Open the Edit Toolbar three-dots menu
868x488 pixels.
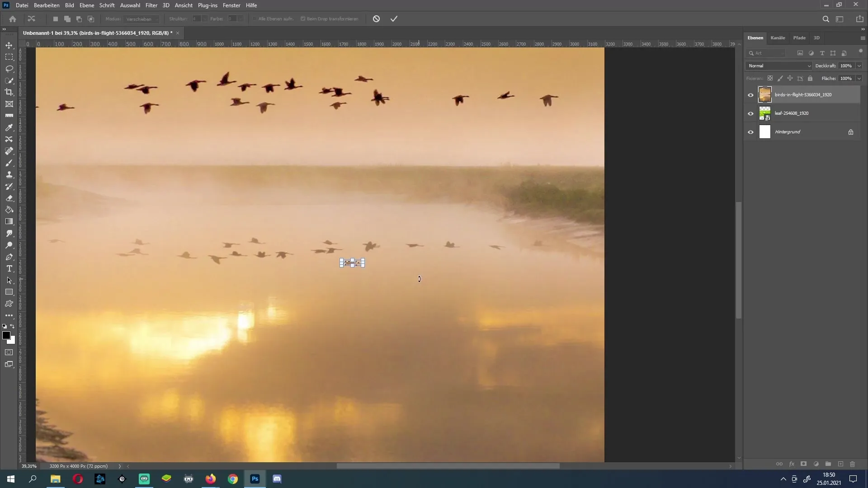click(x=9, y=315)
